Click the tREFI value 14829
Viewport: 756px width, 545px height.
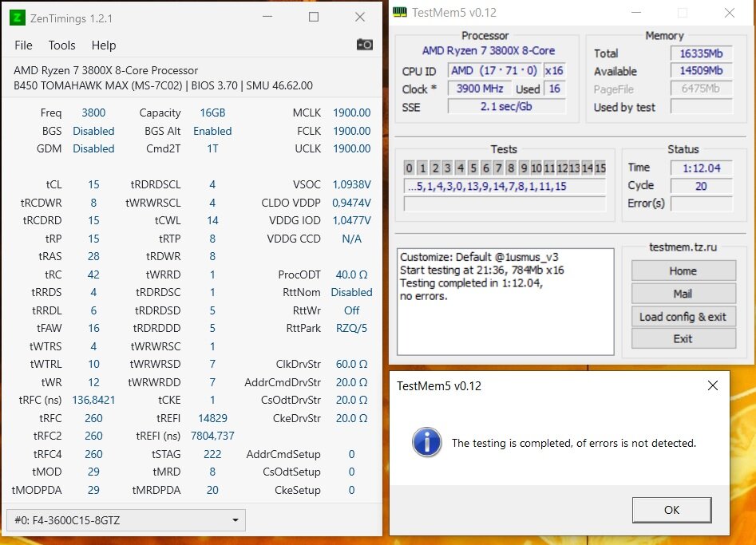tap(212, 418)
